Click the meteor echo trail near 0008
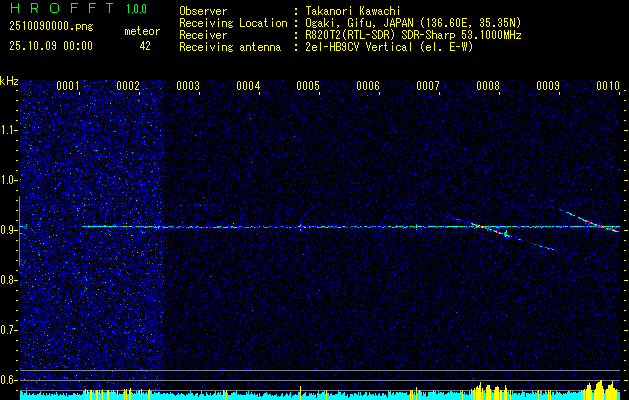Image resolution: width=629 pixels, height=400 pixels. tap(504, 234)
